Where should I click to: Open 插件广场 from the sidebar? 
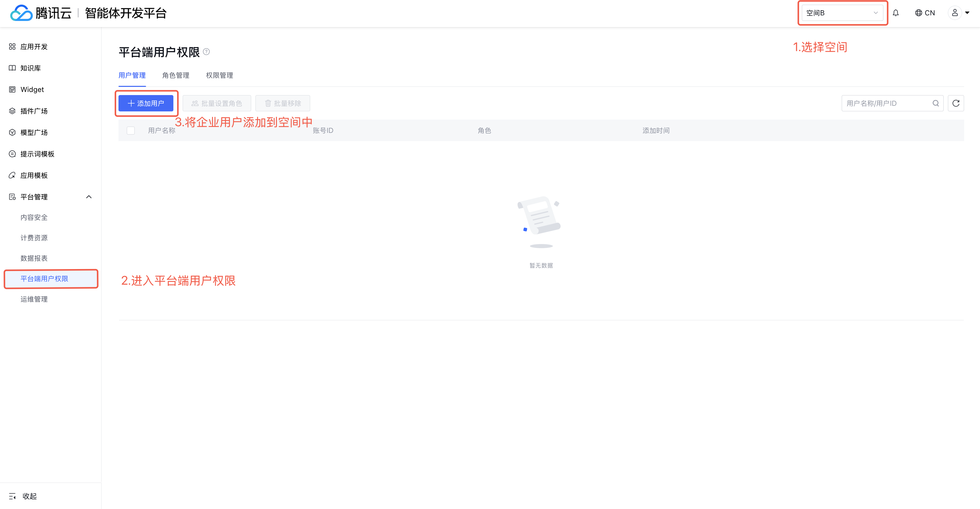34,111
